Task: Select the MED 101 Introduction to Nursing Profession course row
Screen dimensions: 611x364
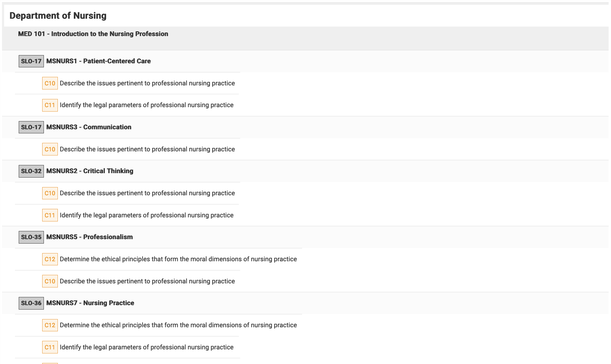Action: pyautogui.click(x=93, y=34)
